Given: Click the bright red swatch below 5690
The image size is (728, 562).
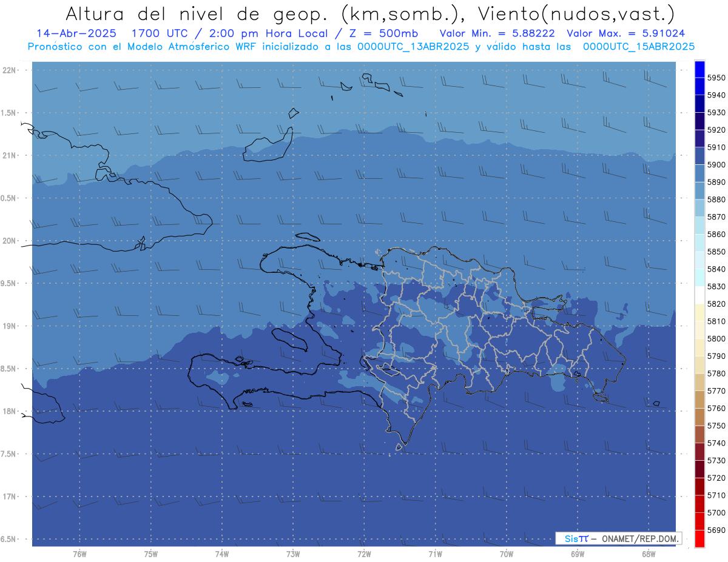Looking at the screenshot, I should (699, 539).
